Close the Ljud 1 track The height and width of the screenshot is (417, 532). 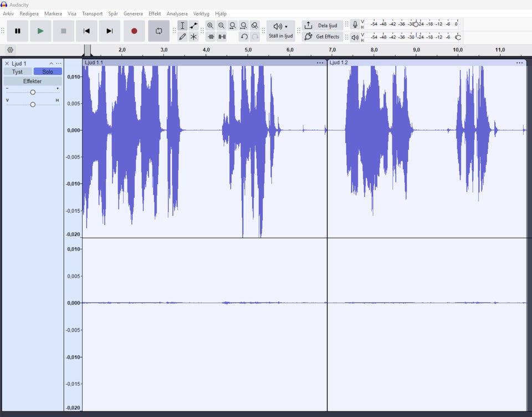coord(7,64)
